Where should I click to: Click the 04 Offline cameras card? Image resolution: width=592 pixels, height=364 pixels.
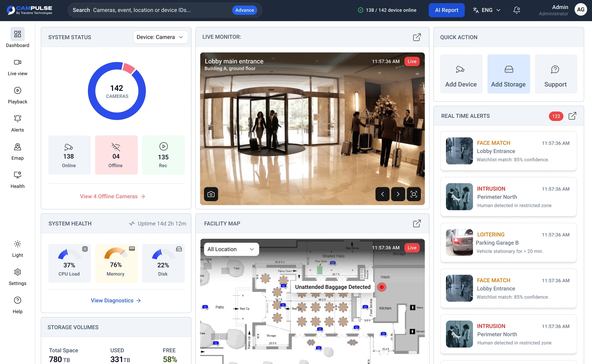(116, 155)
